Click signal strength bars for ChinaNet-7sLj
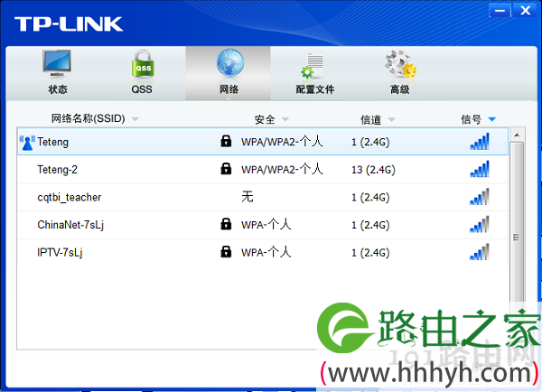542x392 pixels. (480, 224)
